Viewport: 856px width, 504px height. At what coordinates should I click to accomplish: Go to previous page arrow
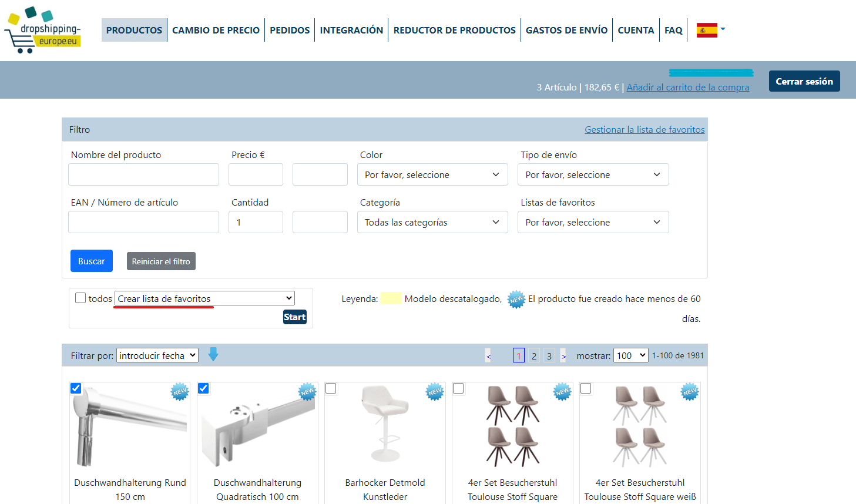[x=488, y=355]
